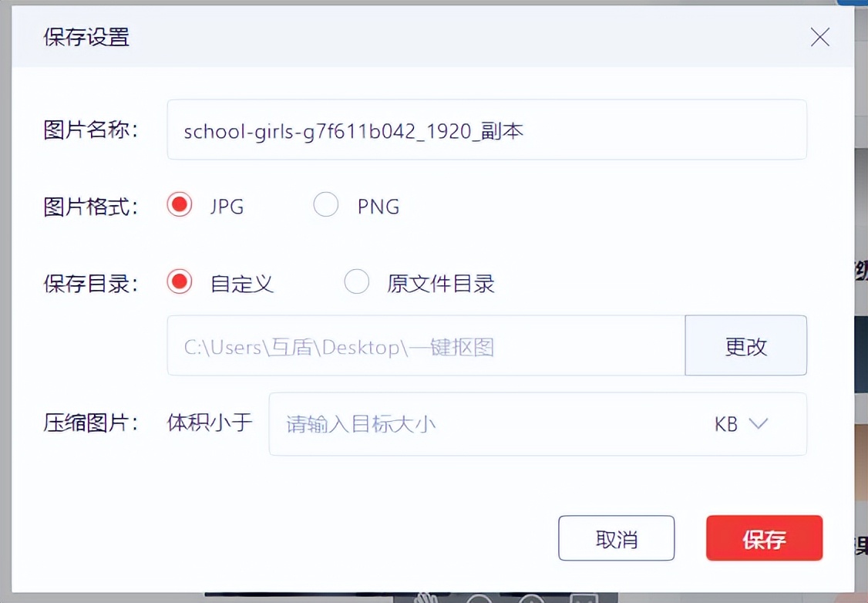The image size is (868, 603).
Task: Choose 原文件目录 as the save directory
Action: coord(357,282)
